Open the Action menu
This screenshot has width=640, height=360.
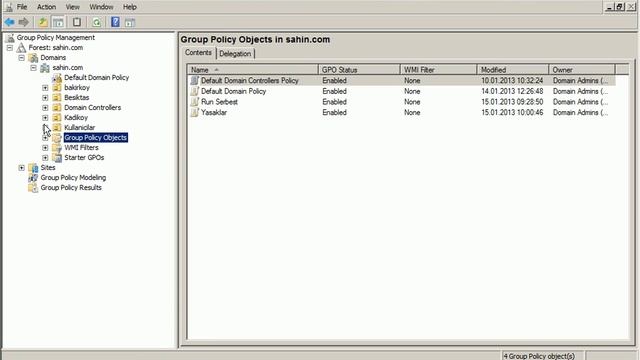tap(47, 7)
